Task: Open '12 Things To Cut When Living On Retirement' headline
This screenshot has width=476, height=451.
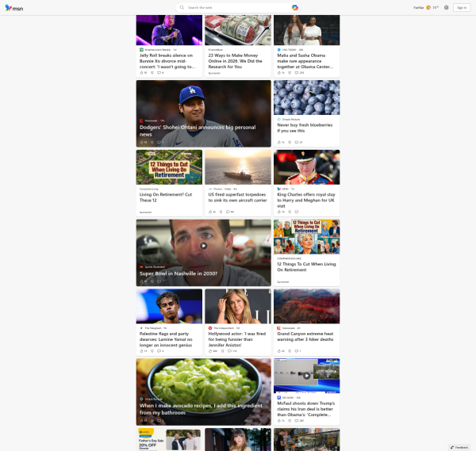Action: tap(306, 267)
